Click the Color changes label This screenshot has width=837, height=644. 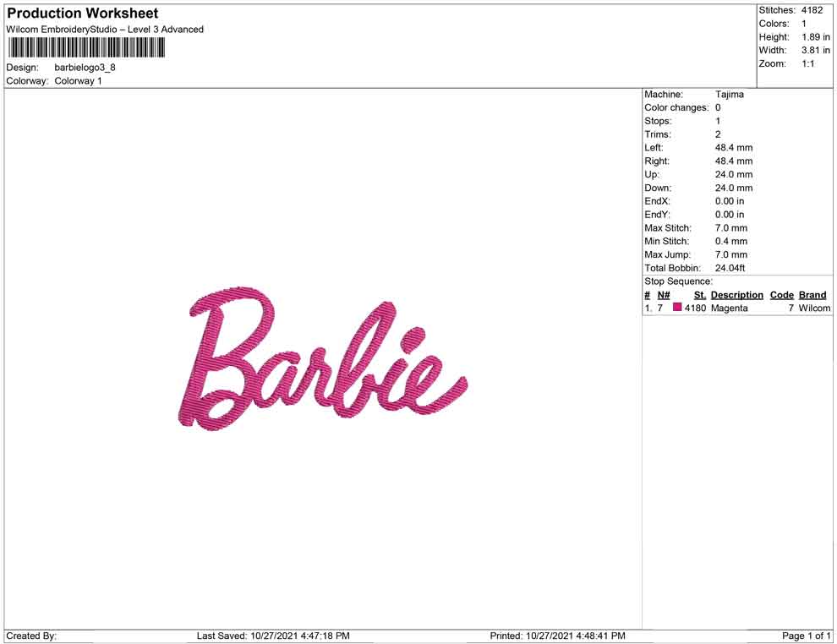pos(676,108)
